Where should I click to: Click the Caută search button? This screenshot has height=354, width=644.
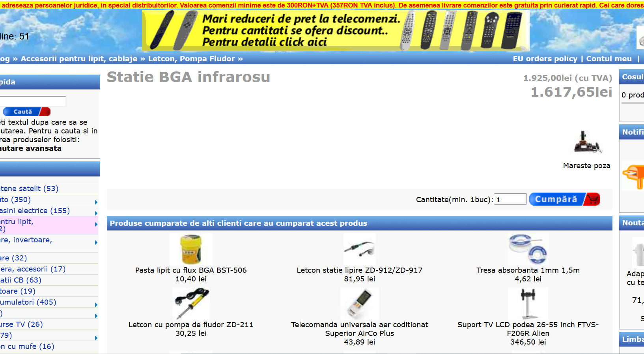(26, 112)
